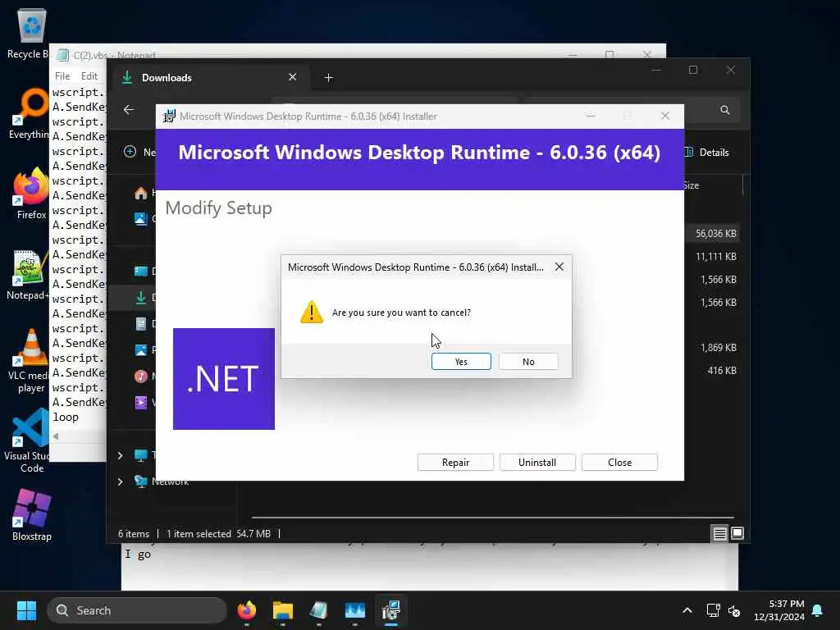Select the Videos icon in Explorer sidebar
This screenshot has width=840, height=630.
click(140, 402)
